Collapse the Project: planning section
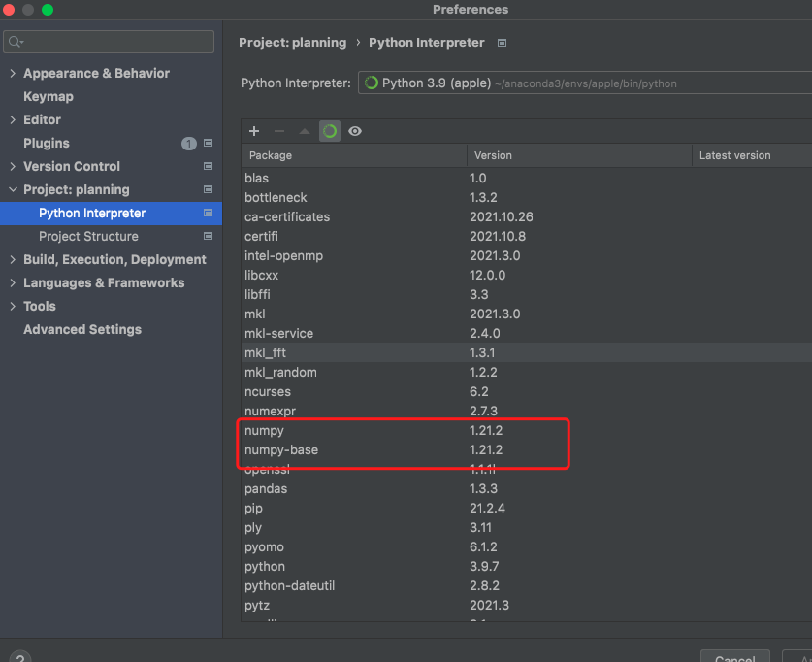 click(13, 189)
